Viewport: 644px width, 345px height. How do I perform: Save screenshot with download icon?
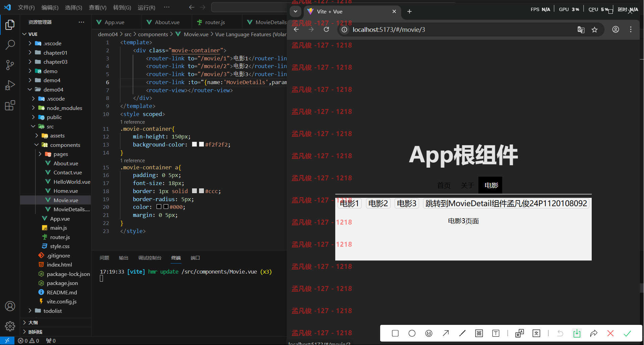[x=577, y=333]
